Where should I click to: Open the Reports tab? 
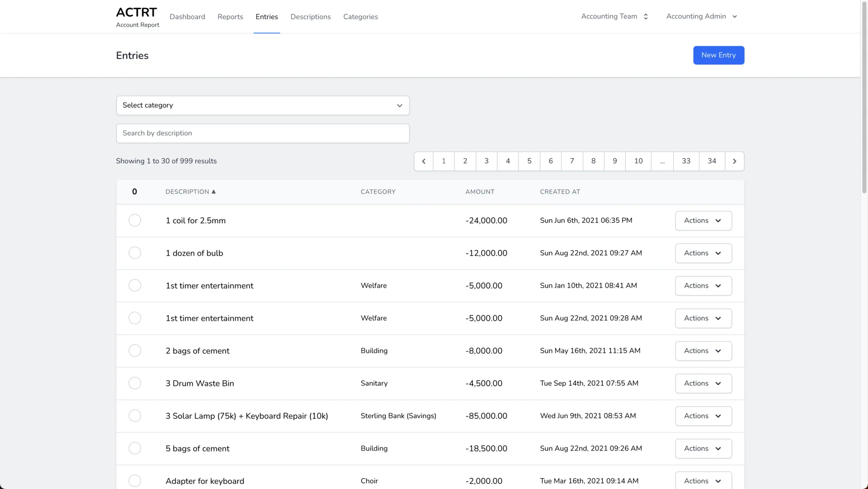coord(230,17)
